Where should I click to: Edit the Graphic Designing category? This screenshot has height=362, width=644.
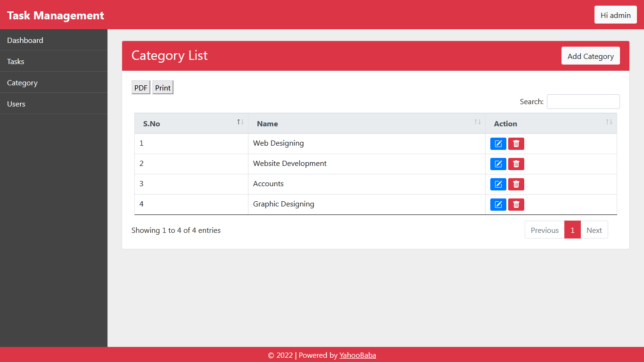[498, 205]
